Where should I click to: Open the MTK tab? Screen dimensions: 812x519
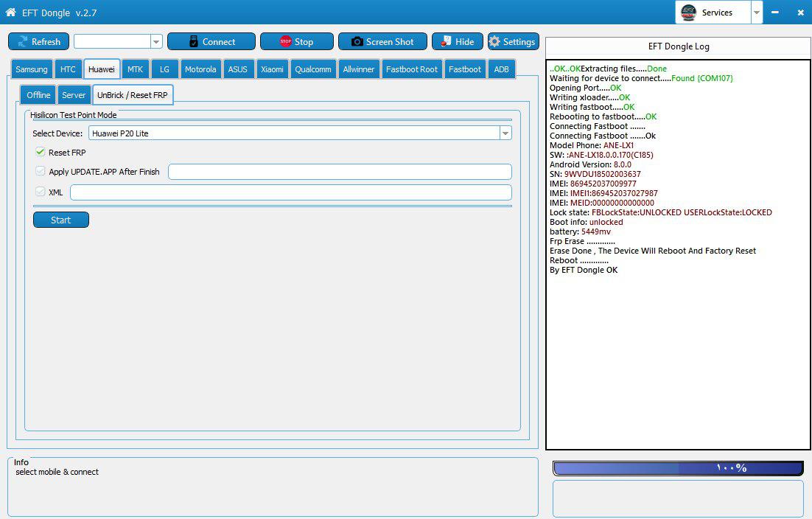pyautogui.click(x=135, y=69)
